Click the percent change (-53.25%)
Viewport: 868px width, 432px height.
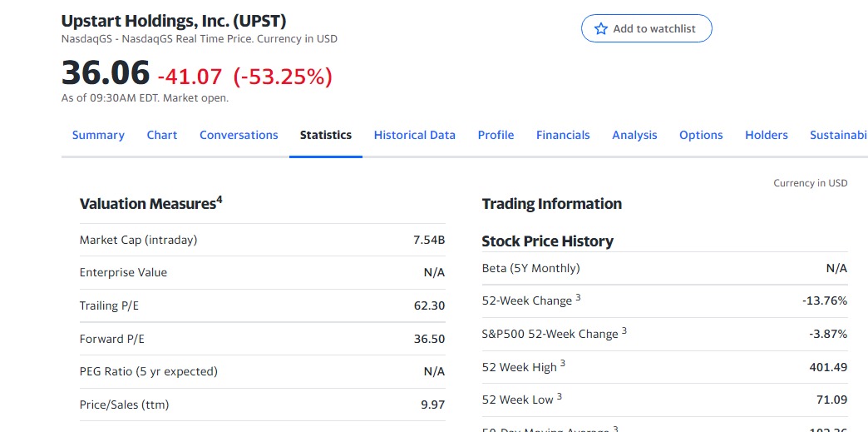tap(283, 77)
